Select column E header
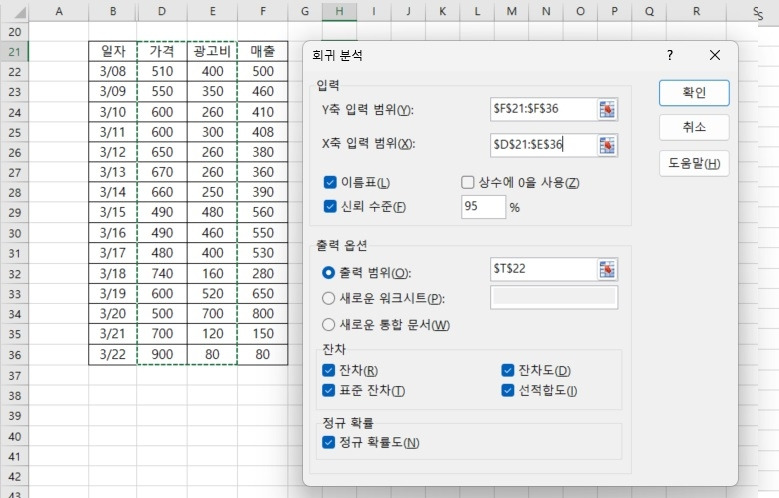 coord(212,11)
